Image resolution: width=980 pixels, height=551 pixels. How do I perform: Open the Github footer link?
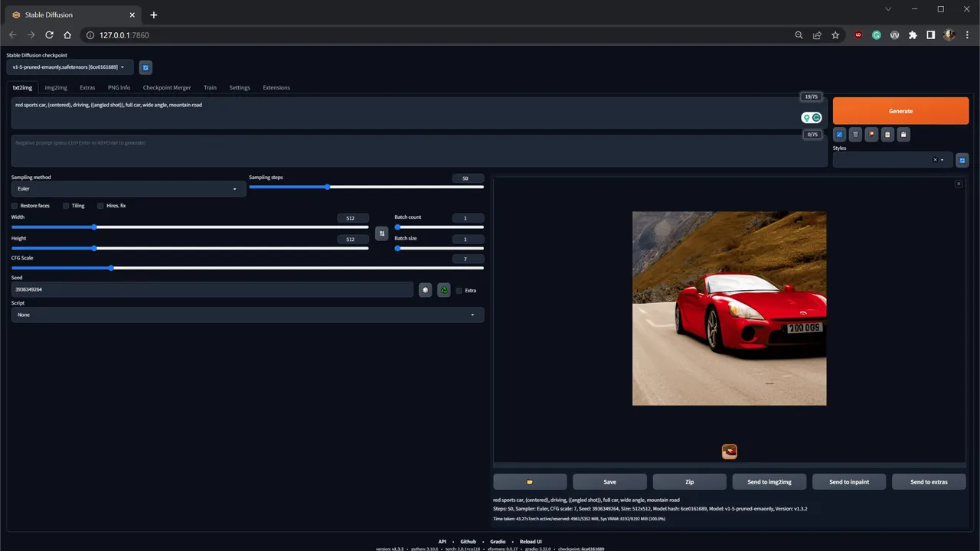pos(468,541)
